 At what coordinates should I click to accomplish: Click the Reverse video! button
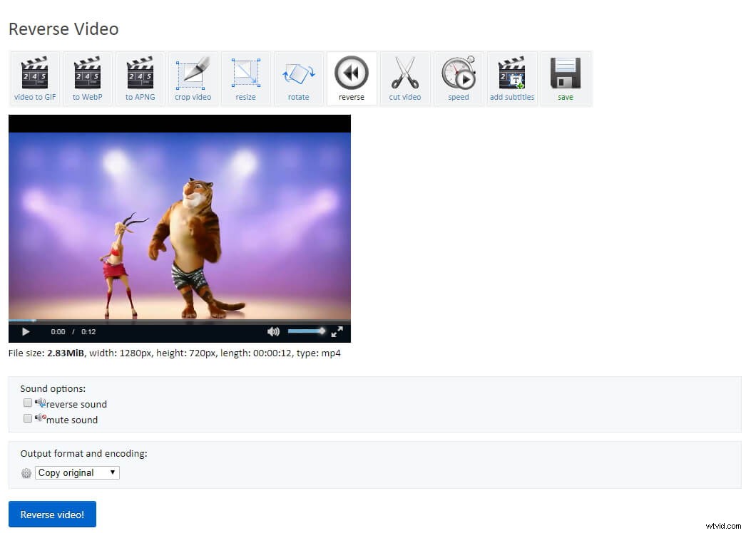[52, 514]
